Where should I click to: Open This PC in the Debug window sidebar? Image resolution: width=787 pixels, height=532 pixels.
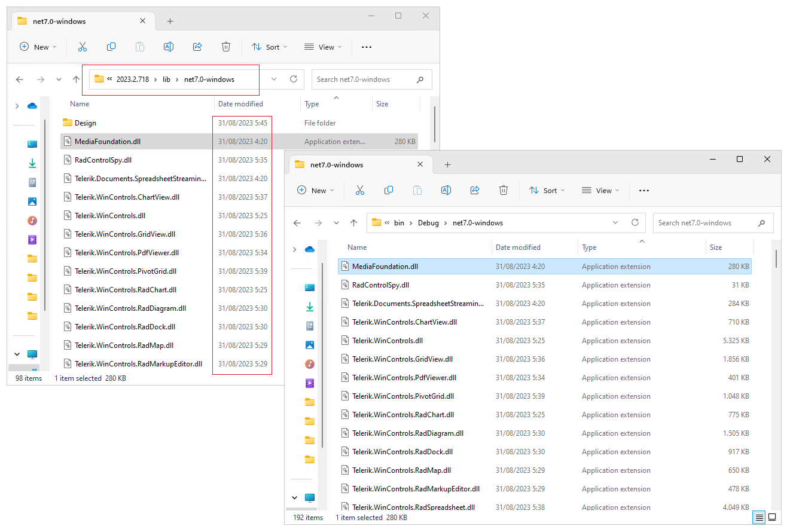[x=310, y=498]
